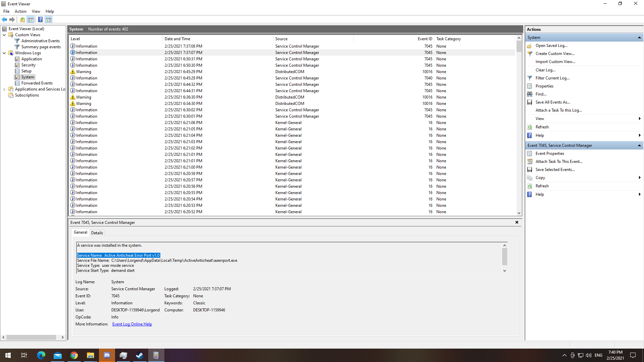644x362 pixels.
Task: Click Save All Events As action
Action: pyautogui.click(x=552, y=102)
